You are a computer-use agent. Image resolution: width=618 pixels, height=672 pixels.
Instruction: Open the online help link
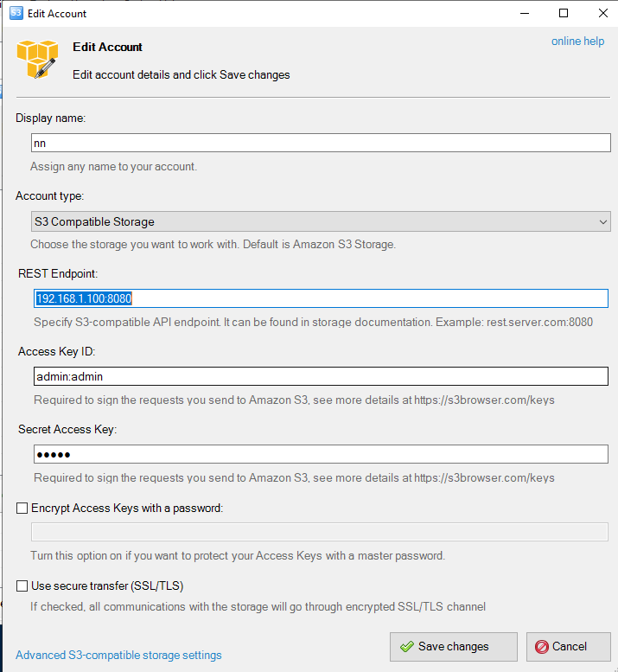click(577, 42)
